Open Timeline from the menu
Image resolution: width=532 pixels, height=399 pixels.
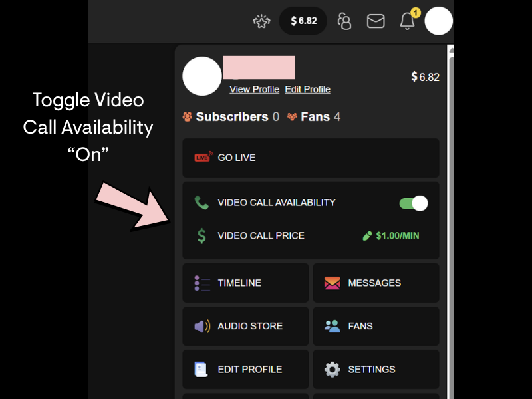(245, 283)
